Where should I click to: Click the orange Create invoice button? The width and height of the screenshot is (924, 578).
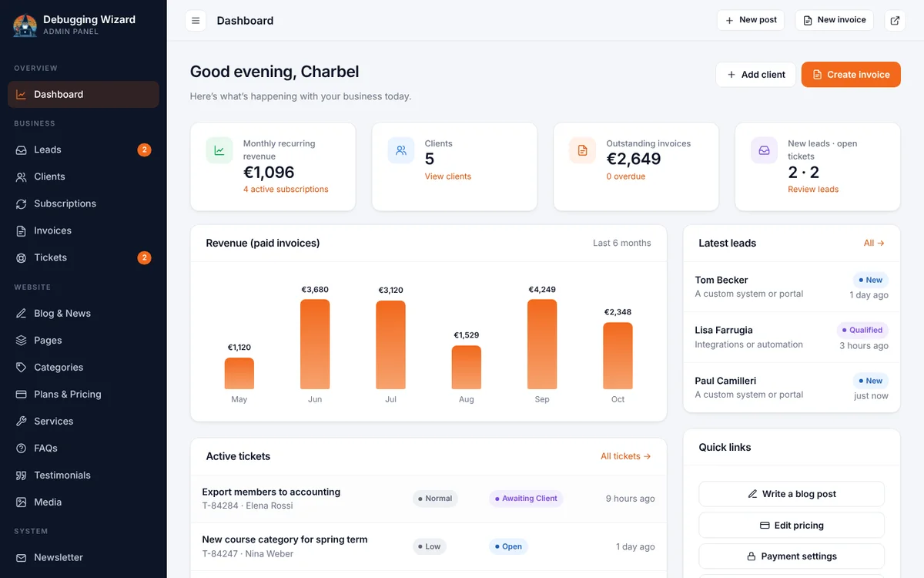[851, 75]
